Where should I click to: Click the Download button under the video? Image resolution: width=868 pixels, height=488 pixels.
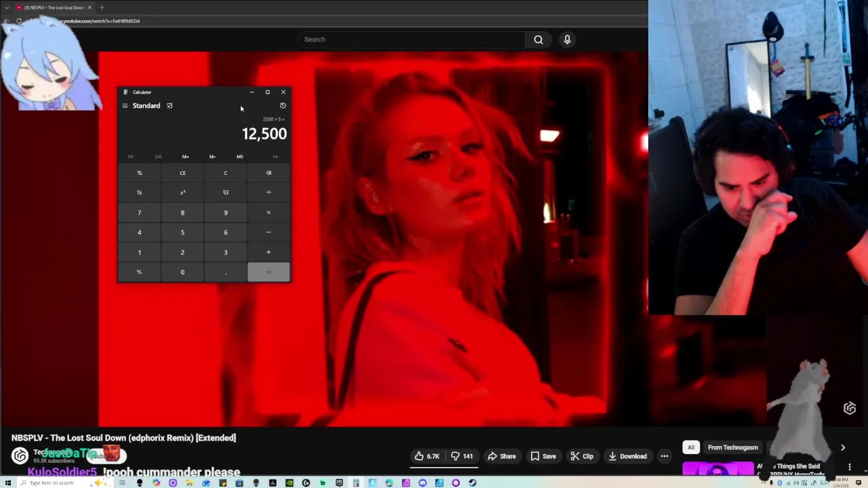click(627, 456)
